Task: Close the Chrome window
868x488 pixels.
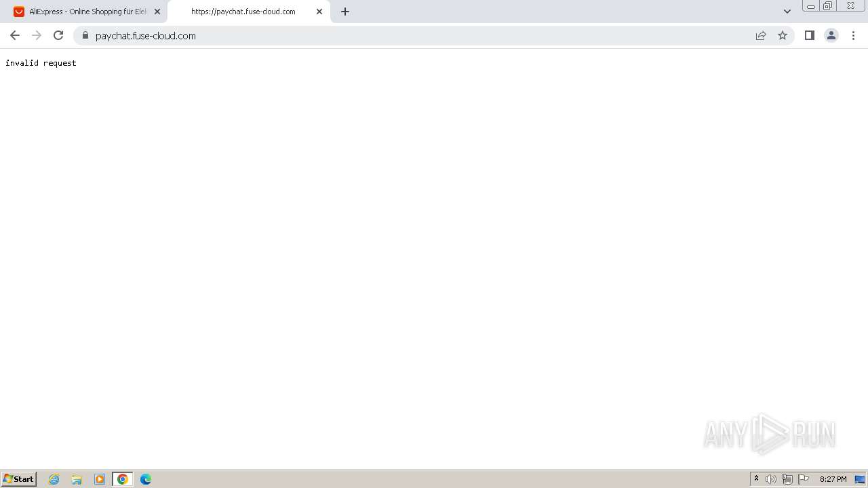Action: (x=850, y=6)
